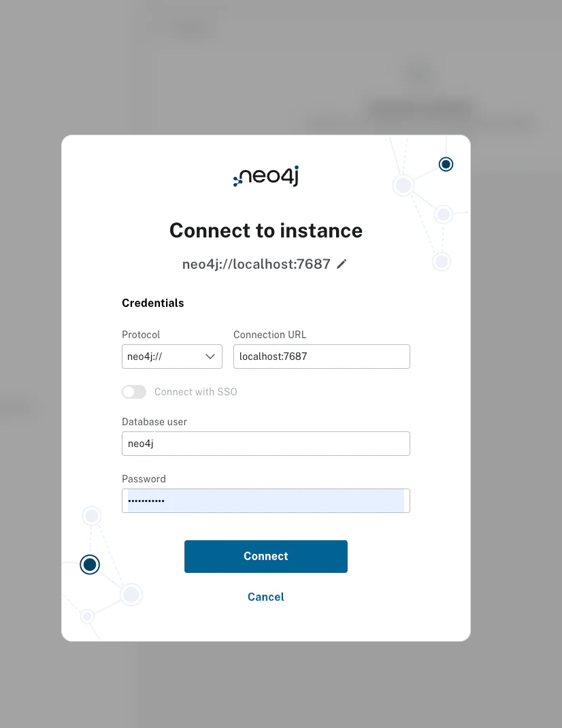Click the filled graph node near top-right corner

click(446, 163)
